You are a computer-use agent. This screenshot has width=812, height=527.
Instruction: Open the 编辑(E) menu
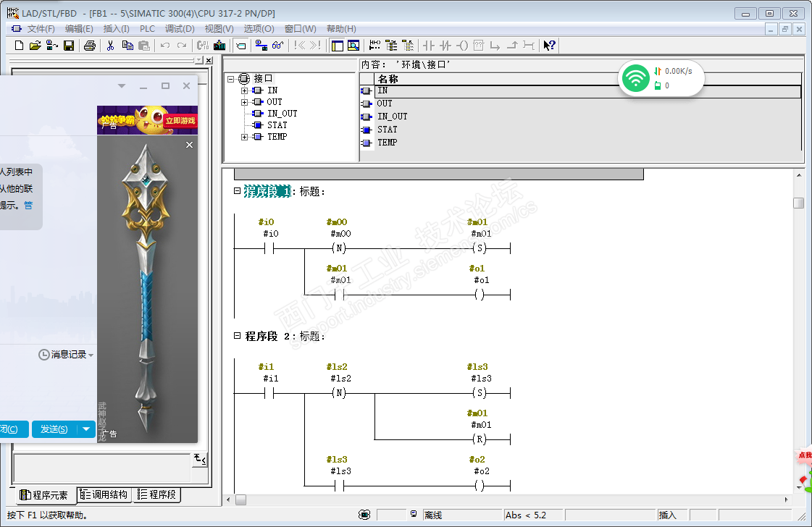pyautogui.click(x=79, y=29)
